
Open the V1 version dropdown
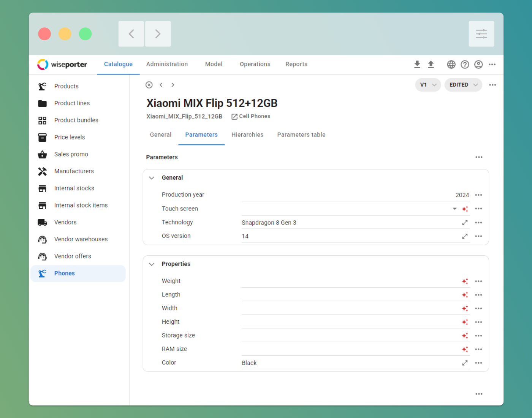[428, 85]
